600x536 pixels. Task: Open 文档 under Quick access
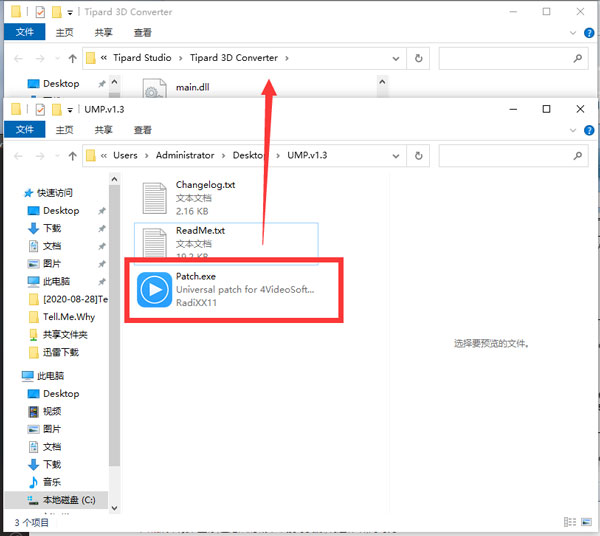(52, 246)
